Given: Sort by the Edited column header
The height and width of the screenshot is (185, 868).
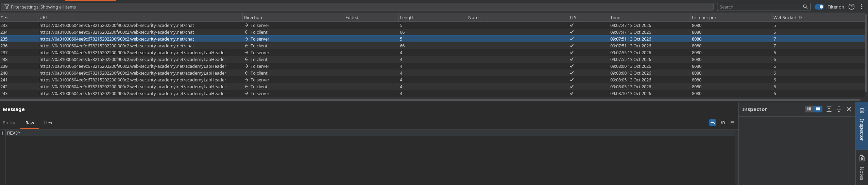Looking at the screenshot, I should (x=371, y=17).
